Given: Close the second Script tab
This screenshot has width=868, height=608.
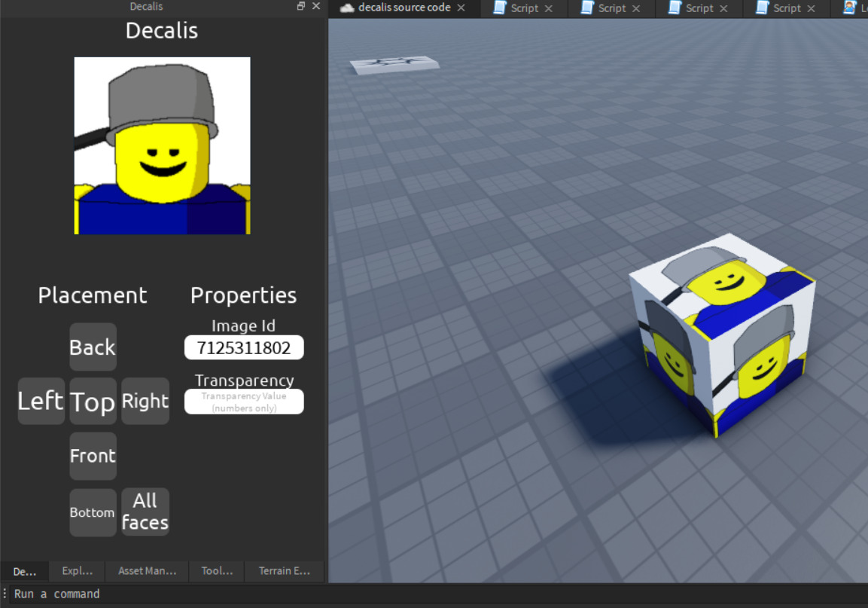Looking at the screenshot, I should pos(636,8).
